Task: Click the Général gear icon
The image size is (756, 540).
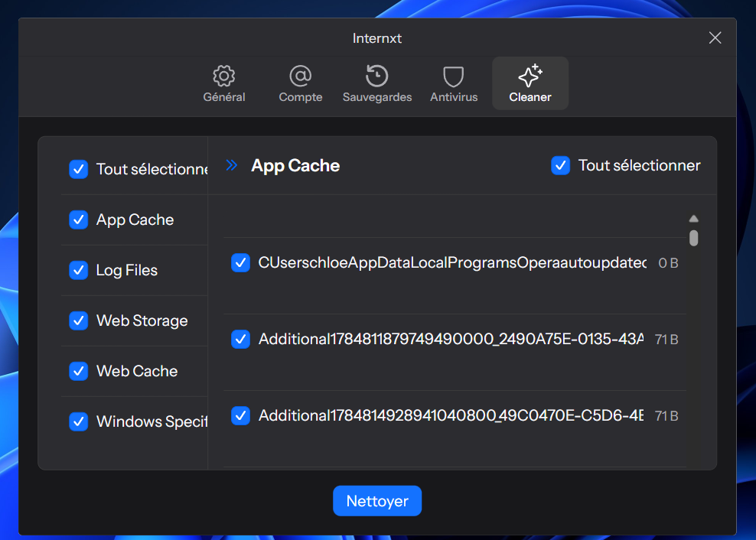Action: tap(223, 76)
